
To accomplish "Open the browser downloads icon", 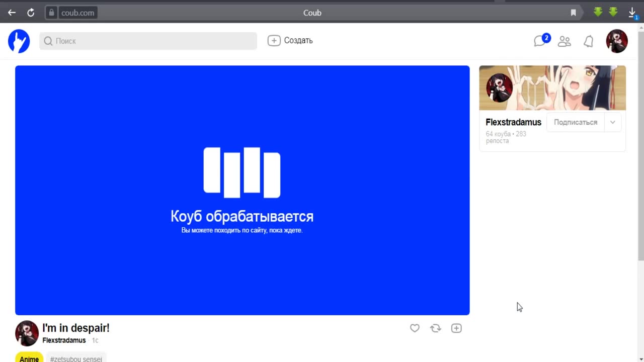I will click(x=633, y=13).
